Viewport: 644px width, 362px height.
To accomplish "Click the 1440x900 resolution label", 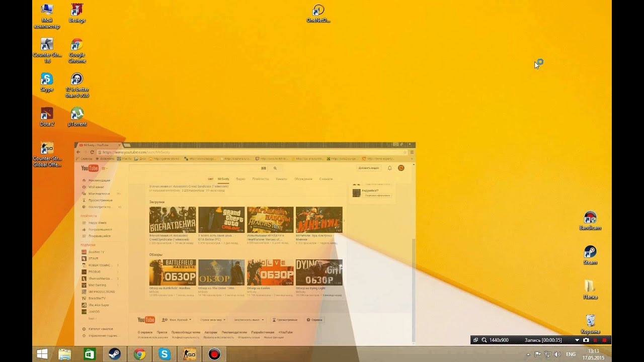I will point(499,340).
